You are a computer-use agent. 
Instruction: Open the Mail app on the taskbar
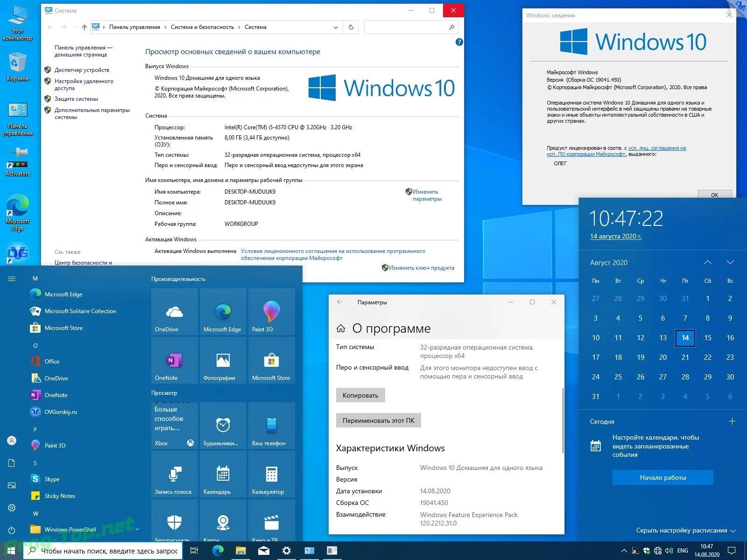click(x=264, y=551)
